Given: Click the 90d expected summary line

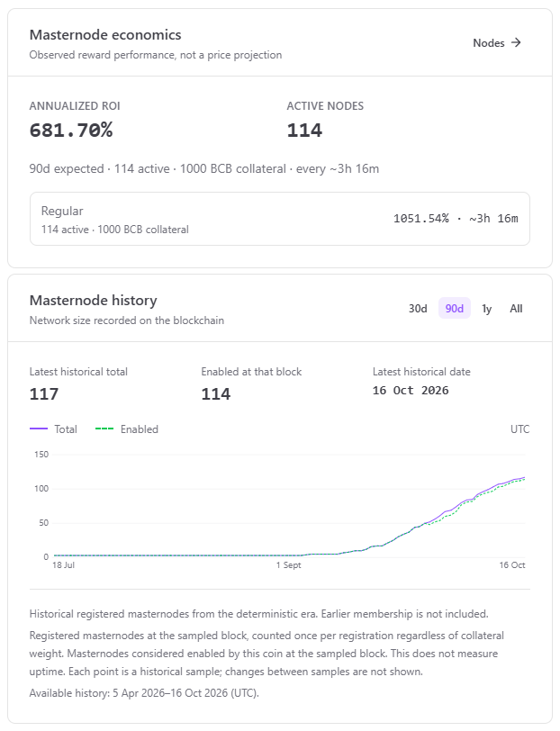Looking at the screenshot, I should coord(204,168).
